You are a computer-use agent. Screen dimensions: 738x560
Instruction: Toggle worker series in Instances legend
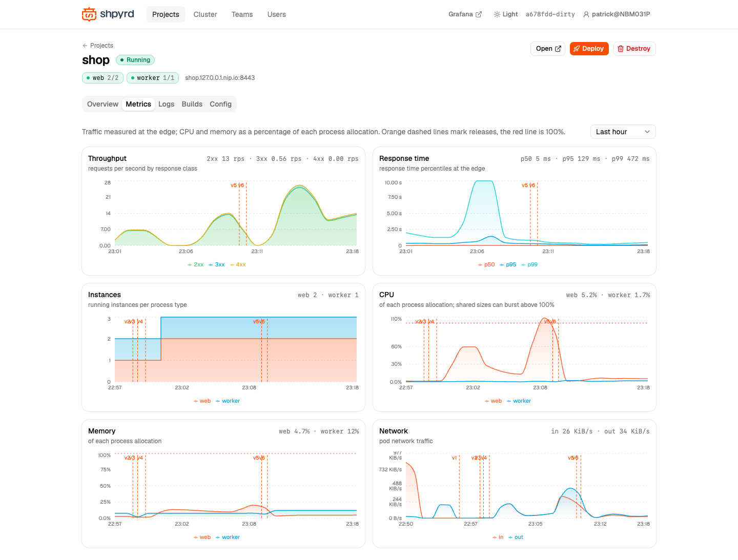click(228, 401)
